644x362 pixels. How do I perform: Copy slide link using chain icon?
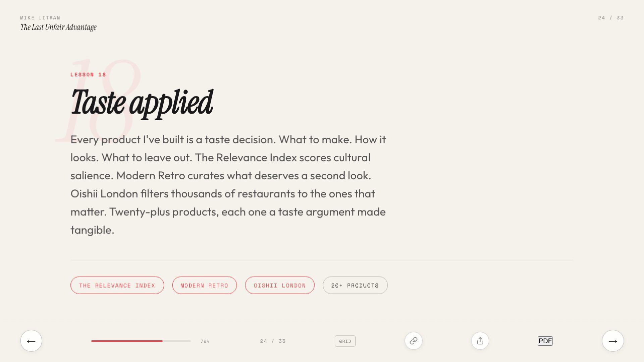tap(414, 341)
